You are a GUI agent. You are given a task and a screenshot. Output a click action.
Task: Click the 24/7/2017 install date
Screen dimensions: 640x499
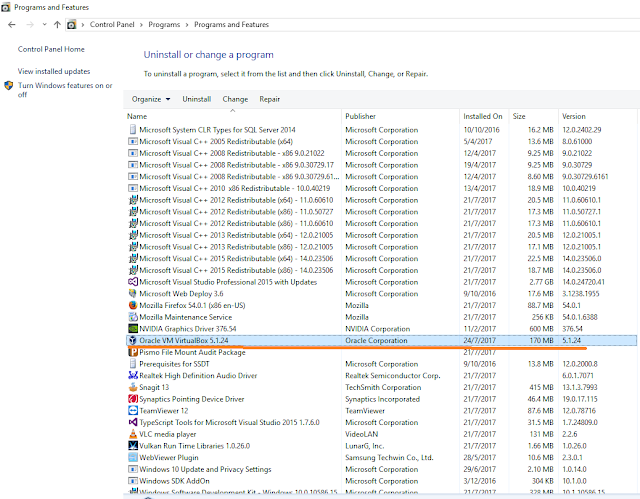click(x=479, y=340)
